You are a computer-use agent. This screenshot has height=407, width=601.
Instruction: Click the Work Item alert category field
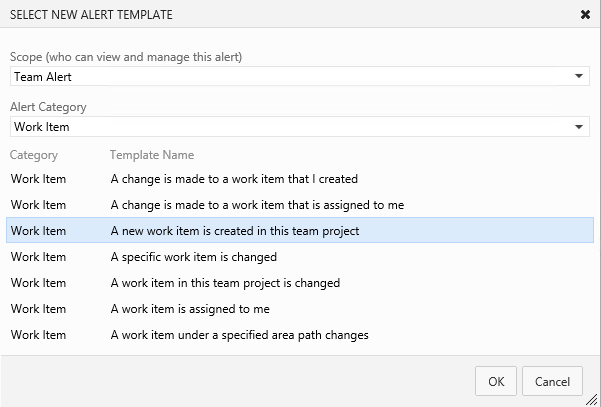click(290, 127)
